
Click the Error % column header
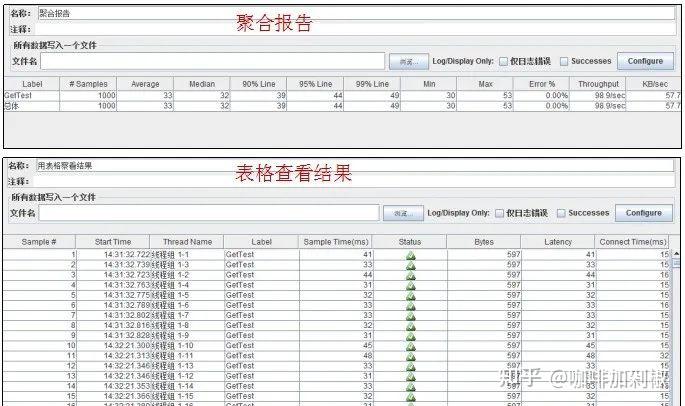[x=542, y=84]
